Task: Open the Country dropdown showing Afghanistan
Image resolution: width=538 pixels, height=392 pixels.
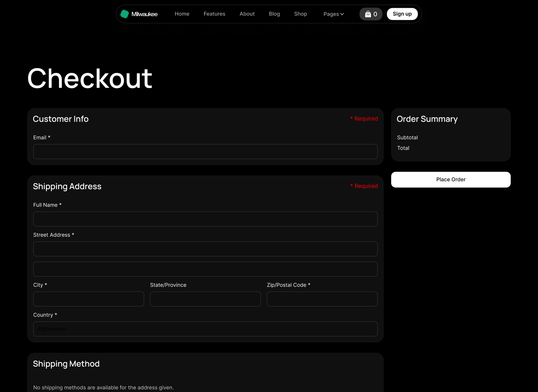Action: pyautogui.click(x=205, y=329)
